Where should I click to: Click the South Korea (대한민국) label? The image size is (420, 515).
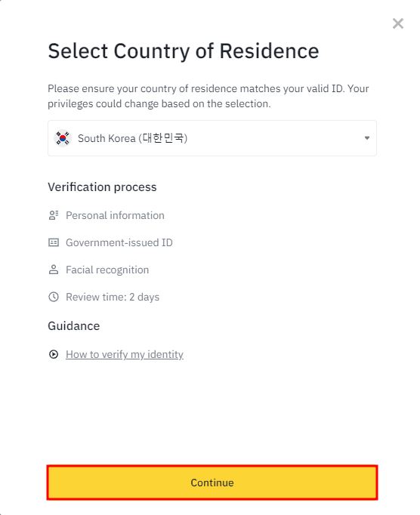(x=132, y=138)
